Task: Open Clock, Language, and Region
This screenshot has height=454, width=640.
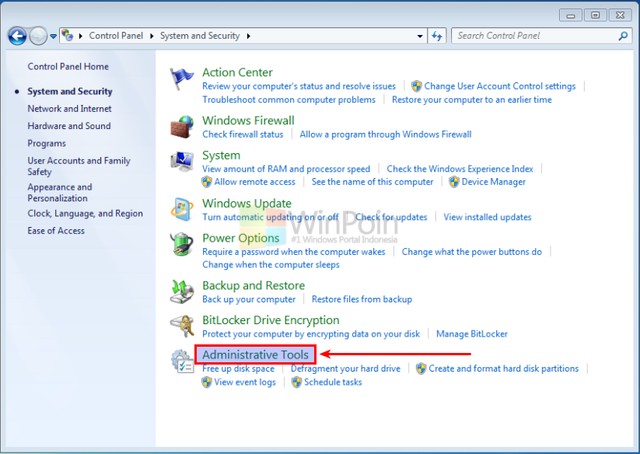Action: click(x=85, y=214)
